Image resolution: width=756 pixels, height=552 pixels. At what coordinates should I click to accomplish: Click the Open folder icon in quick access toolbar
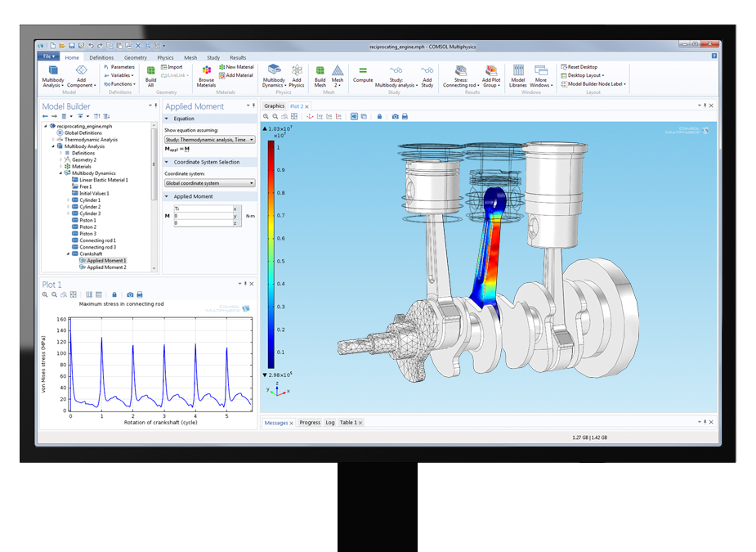pyautogui.click(x=62, y=46)
